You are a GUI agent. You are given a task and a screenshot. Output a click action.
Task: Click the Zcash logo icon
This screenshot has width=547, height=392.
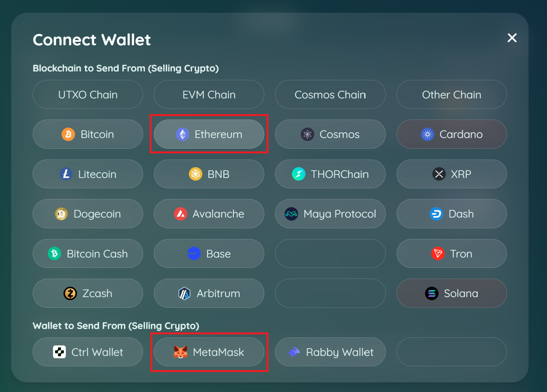70,294
